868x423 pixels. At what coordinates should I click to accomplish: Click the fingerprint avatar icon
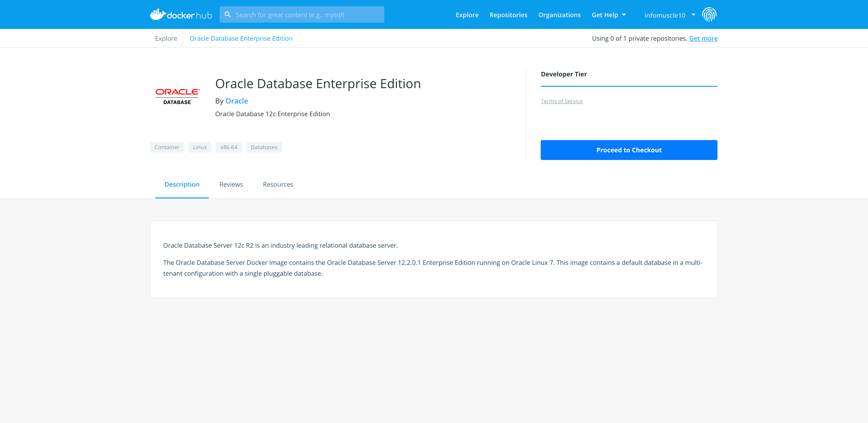(x=709, y=14)
